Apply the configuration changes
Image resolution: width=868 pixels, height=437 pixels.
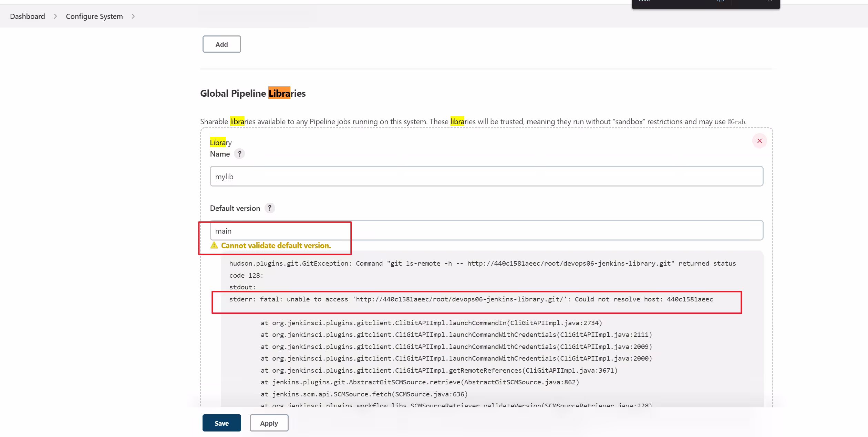tap(269, 423)
